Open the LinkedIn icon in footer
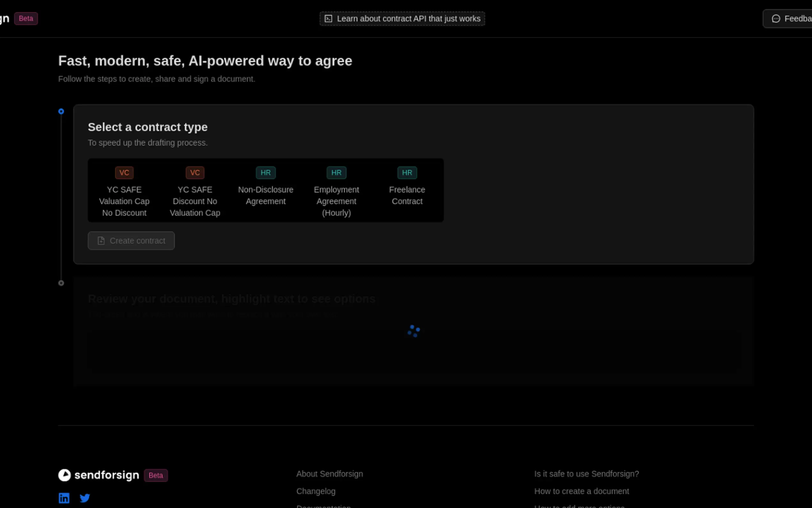 [64, 497]
